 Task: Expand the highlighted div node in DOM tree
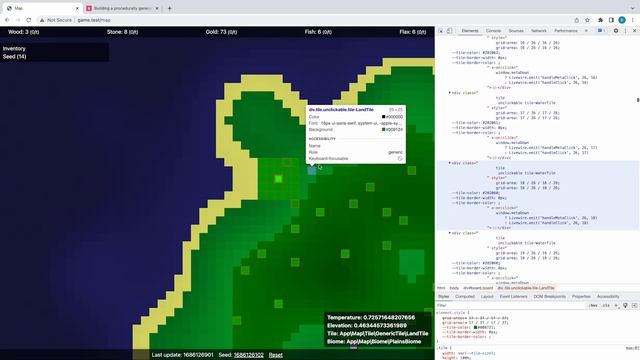point(450,163)
